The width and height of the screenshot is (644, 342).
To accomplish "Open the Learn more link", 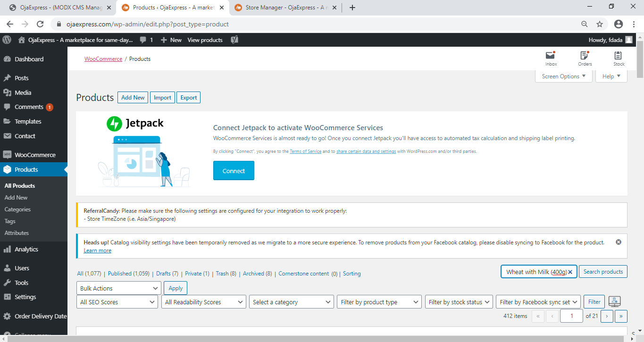I will (x=98, y=250).
